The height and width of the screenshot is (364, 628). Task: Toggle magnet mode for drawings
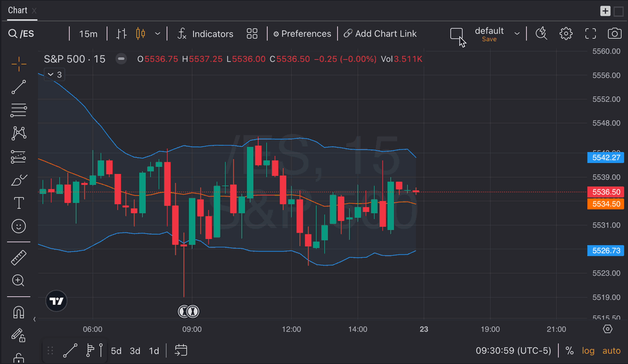coord(19,312)
